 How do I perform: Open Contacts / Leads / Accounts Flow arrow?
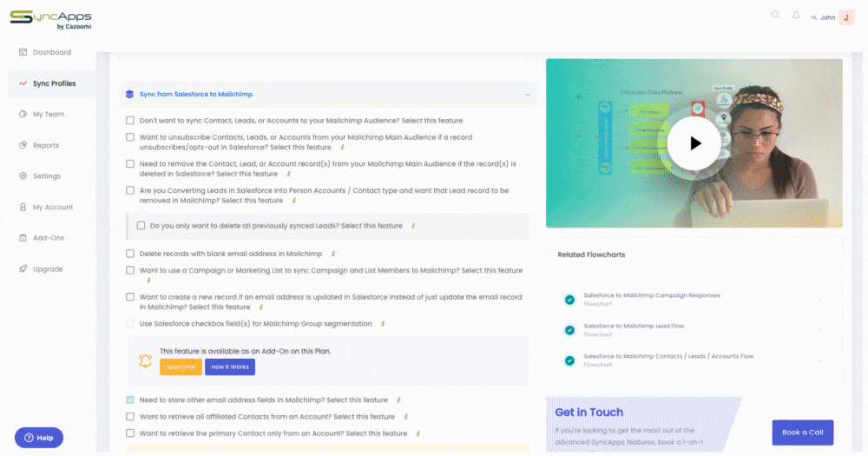click(820, 360)
